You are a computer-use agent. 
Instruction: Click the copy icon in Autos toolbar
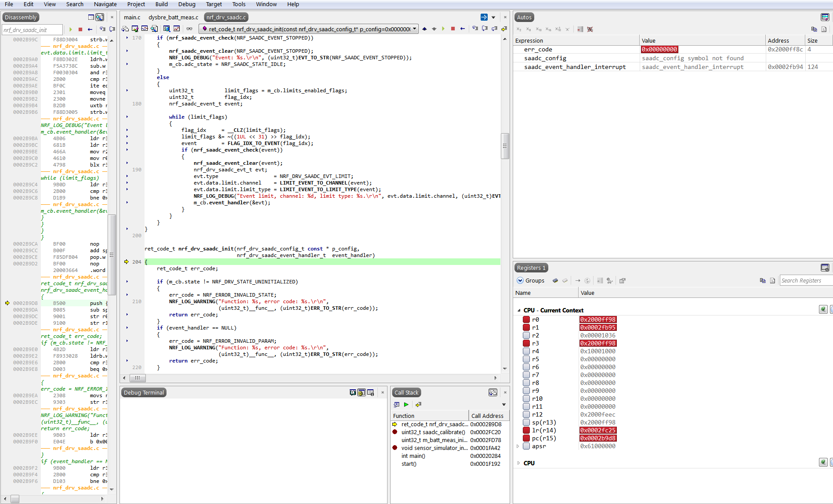click(x=814, y=29)
